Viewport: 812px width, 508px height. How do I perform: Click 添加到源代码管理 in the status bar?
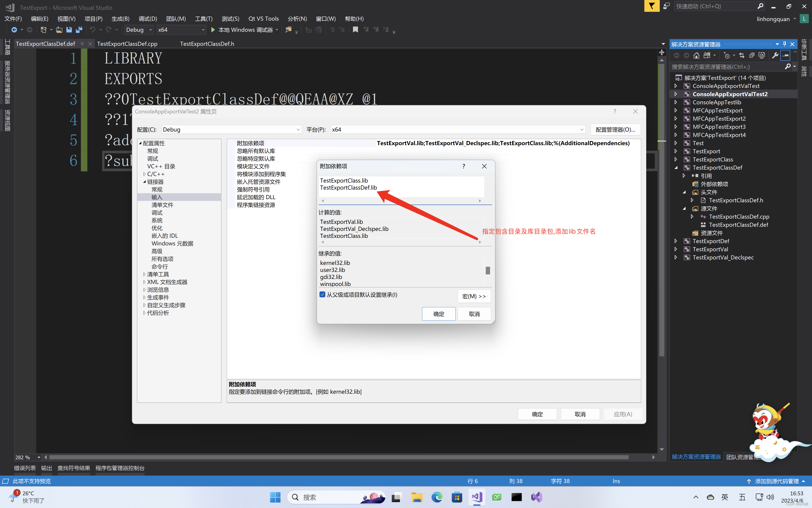[777, 481]
